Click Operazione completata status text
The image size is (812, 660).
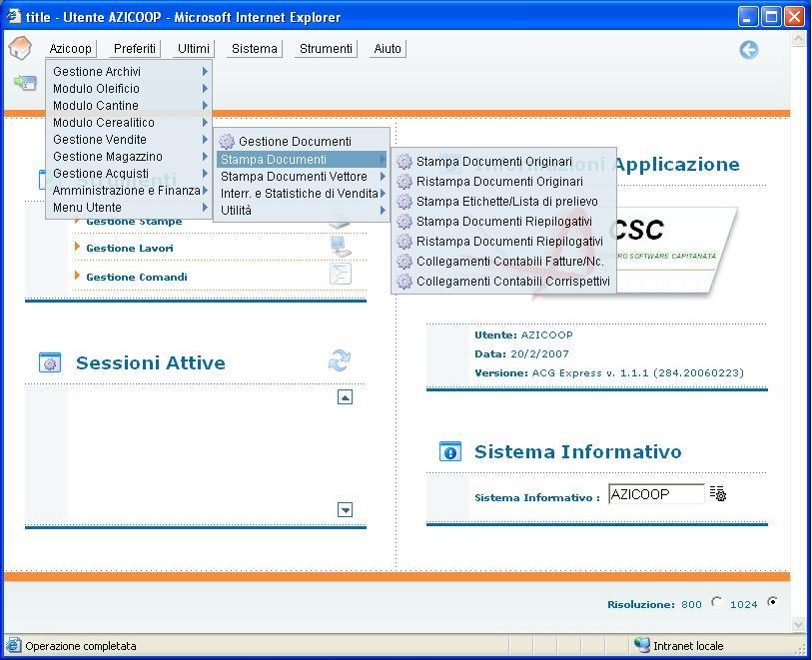(81, 646)
